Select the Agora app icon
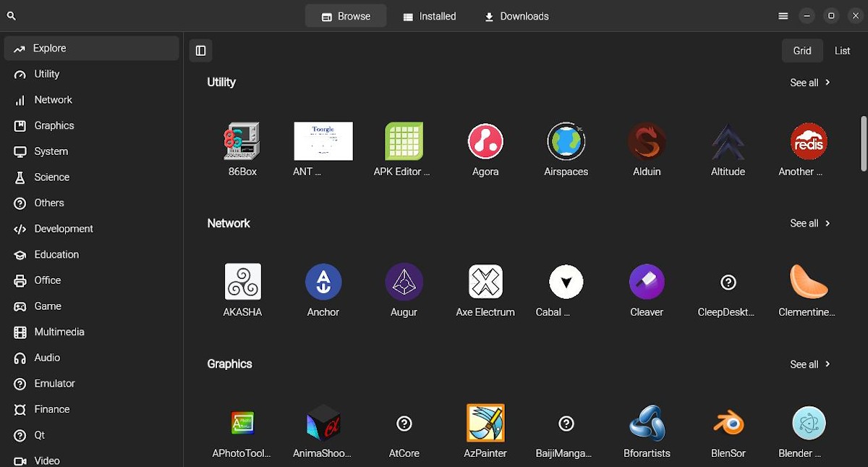868x467 pixels. tap(485, 141)
